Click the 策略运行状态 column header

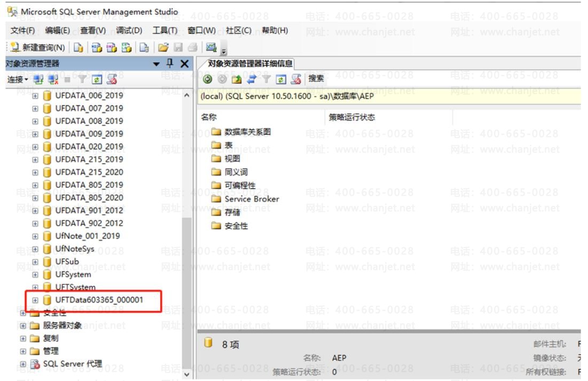388,117
